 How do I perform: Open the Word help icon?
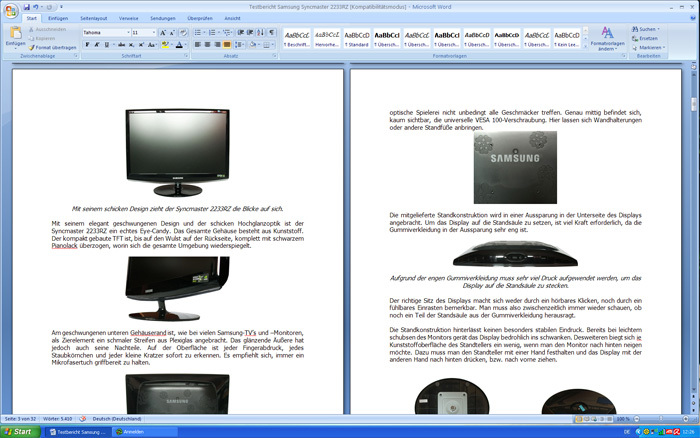coord(693,18)
